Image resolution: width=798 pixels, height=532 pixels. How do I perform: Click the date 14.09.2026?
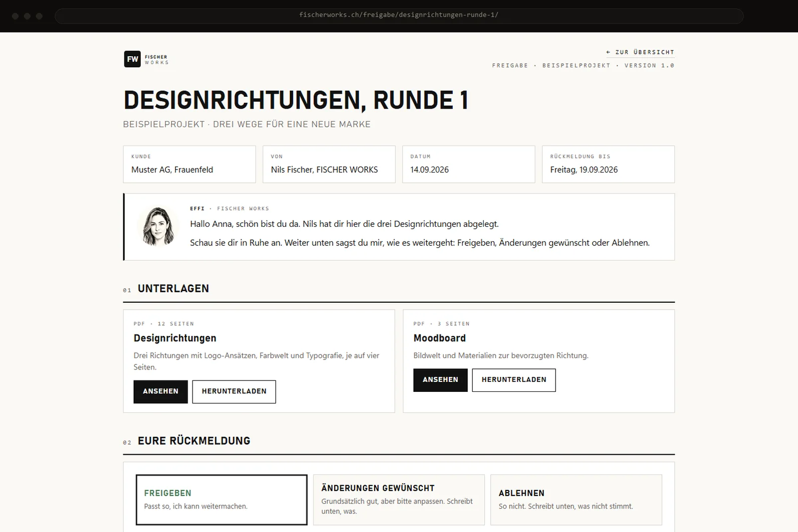point(429,170)
